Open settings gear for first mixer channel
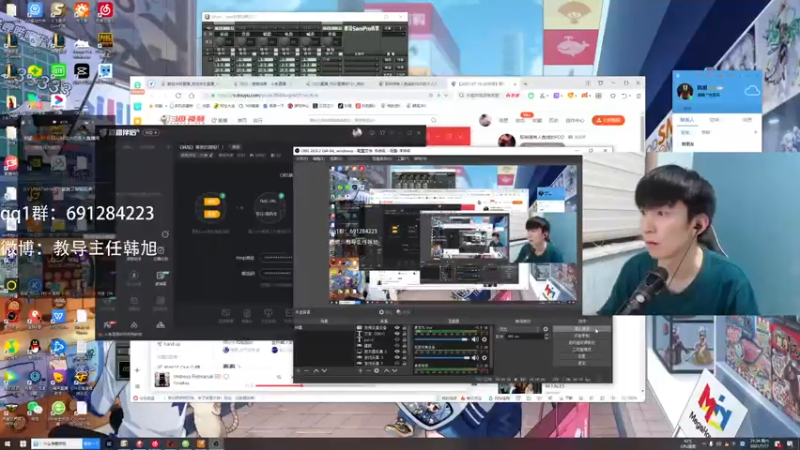This screenshot has width=800, height=450. pos(484,339)
